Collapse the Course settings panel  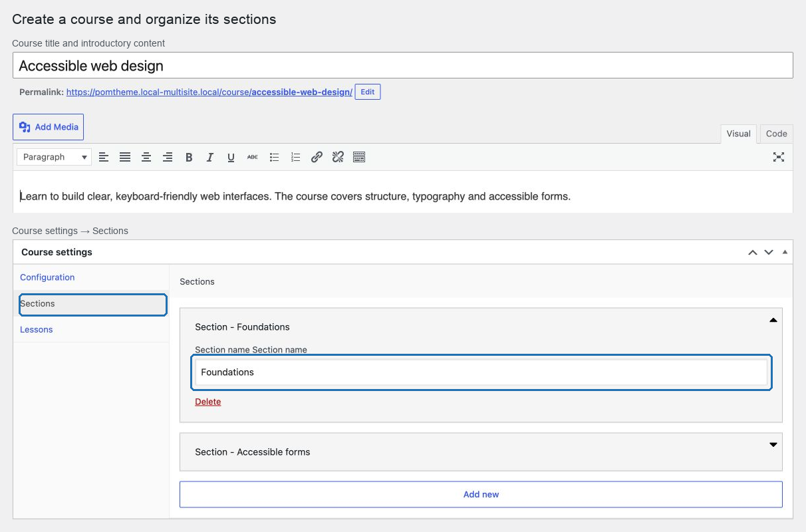tap(785, 252)
